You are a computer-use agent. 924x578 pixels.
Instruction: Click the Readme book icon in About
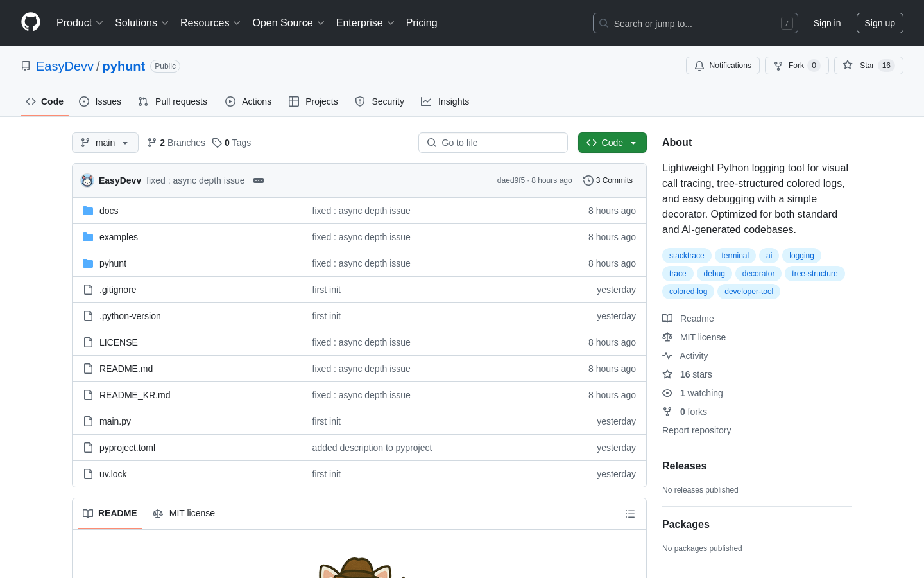pyautogui.click(x=667, y=319)
